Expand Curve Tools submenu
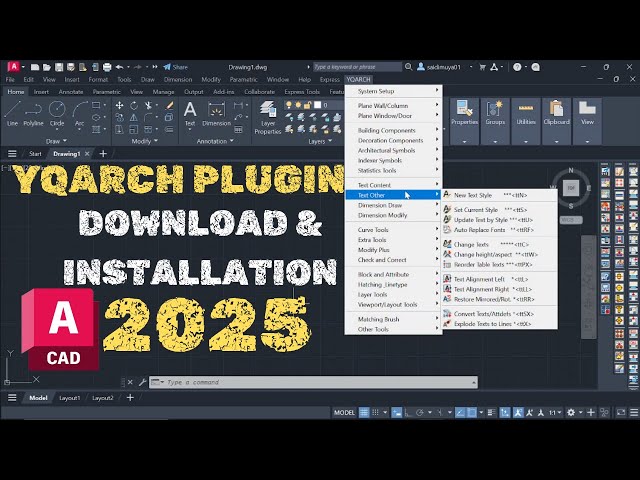 pos(393,230)
